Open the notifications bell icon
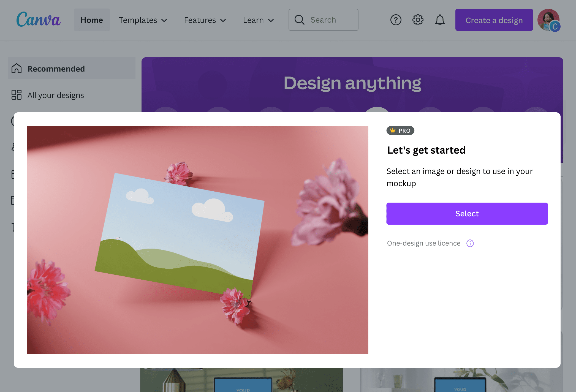 440,20
